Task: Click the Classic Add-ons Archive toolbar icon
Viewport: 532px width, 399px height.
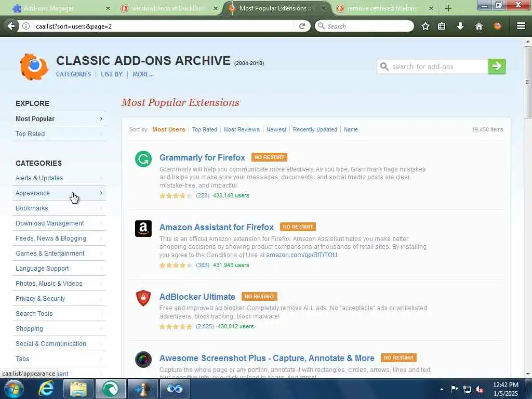Action: tap(497, 26)
